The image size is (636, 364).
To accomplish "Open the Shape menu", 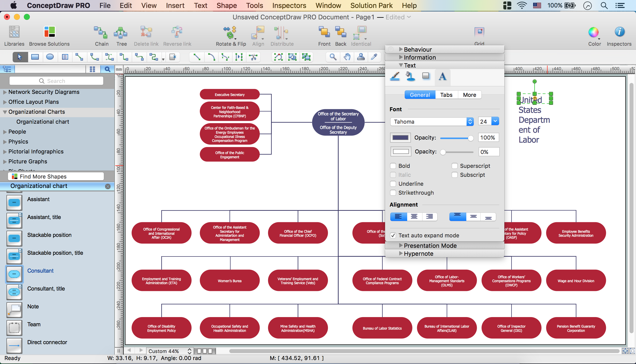I will click(226, 5).
